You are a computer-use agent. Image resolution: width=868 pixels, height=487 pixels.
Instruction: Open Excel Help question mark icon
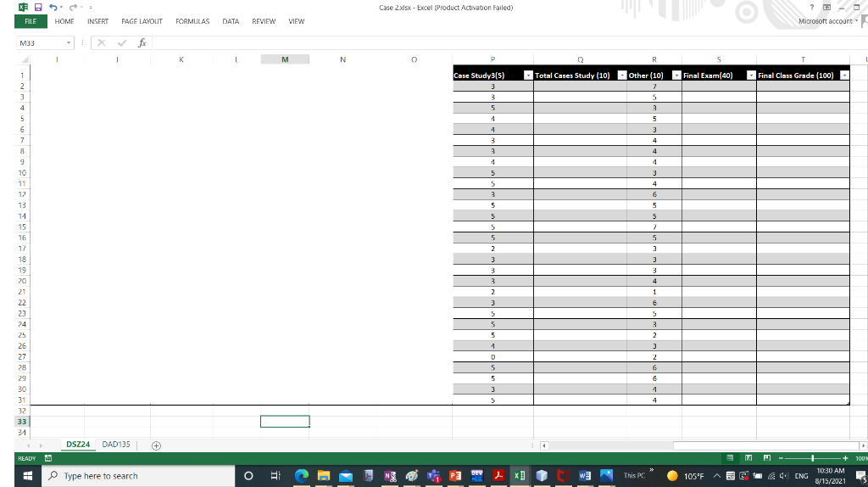click(811, 7)
